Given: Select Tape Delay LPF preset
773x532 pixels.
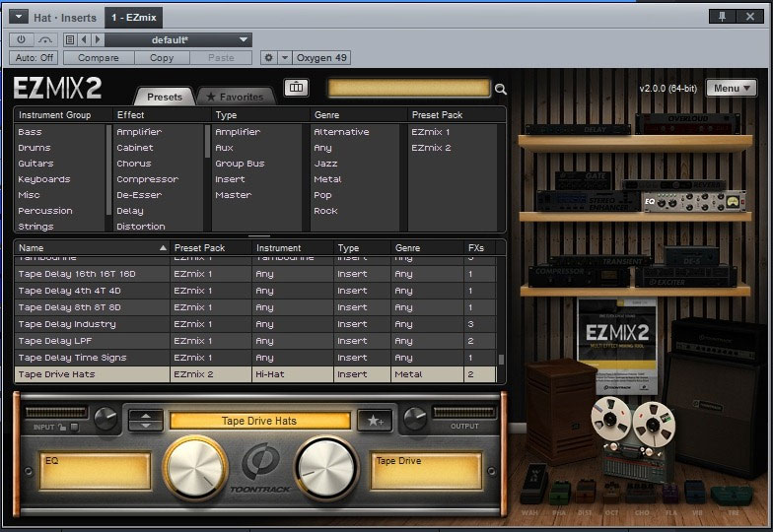Looking at the screenshot, I should pos(254,341).
